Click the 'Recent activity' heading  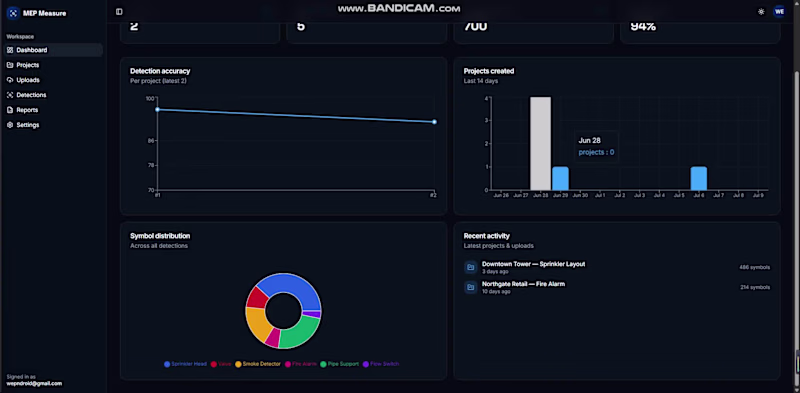click(x=487, y=236)
